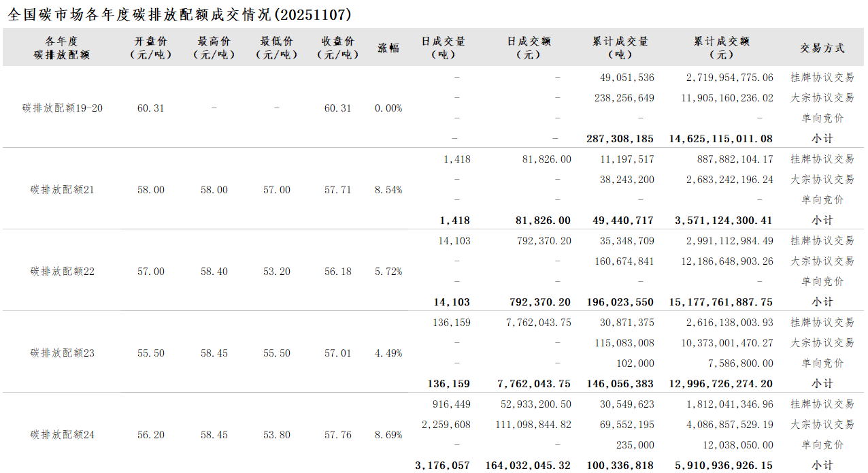
Task: Select the 碳排放配额19-20 row label
Action: click(63, 108)
